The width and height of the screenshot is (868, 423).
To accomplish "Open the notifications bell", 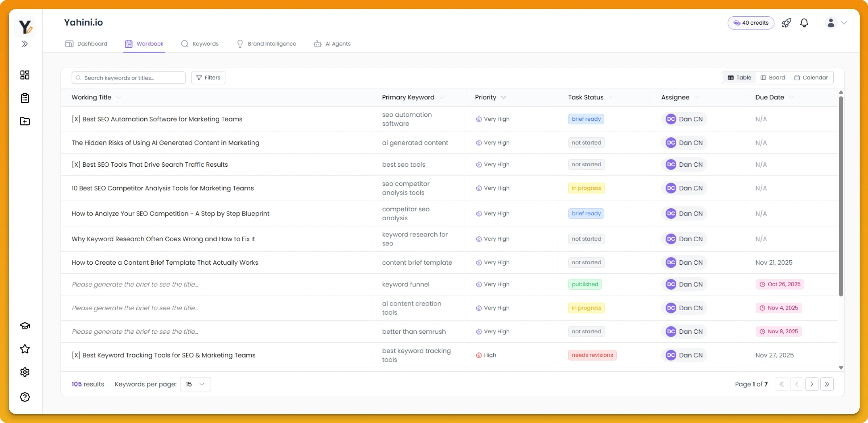I will click(804, 23).
